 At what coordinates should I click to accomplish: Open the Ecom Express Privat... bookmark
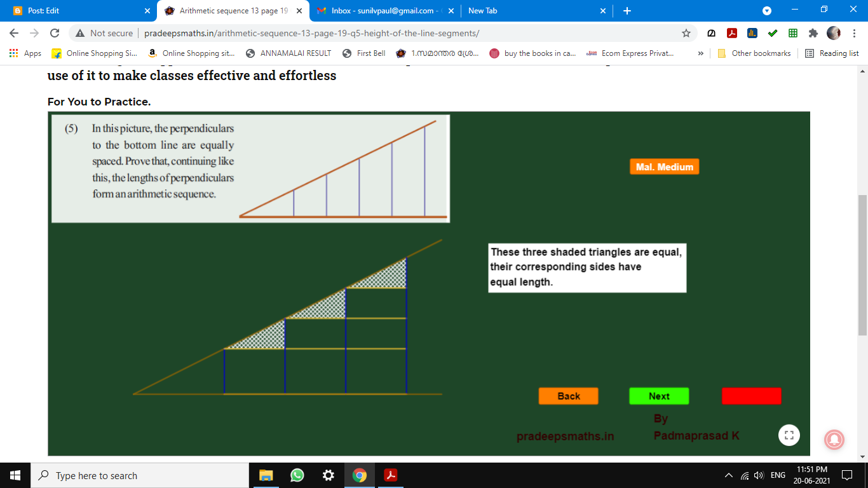coord(630,53)
